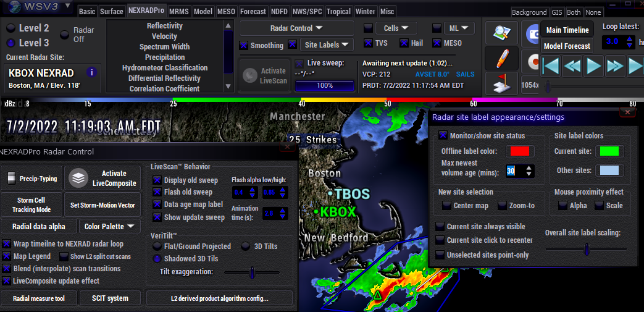Click the info icon beside KBOX NEXRAD
The image size is (644, 312).
point(92,72)
